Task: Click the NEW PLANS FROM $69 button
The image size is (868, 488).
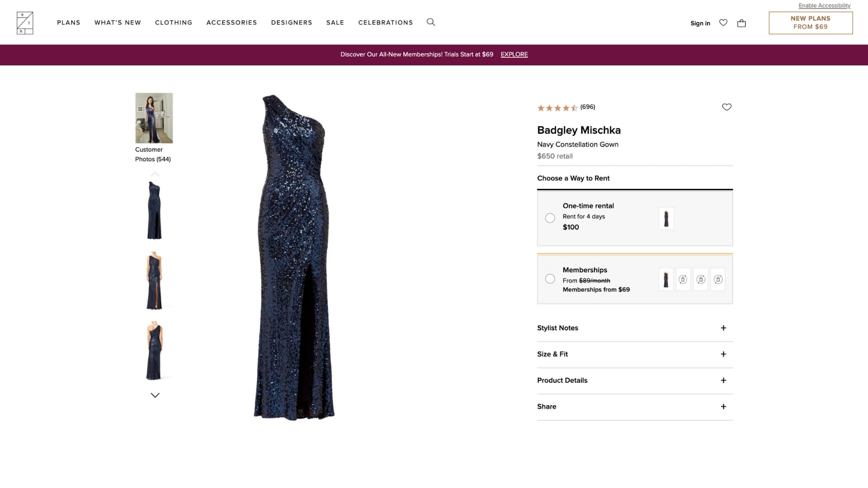Action: (x=811, y=23)
